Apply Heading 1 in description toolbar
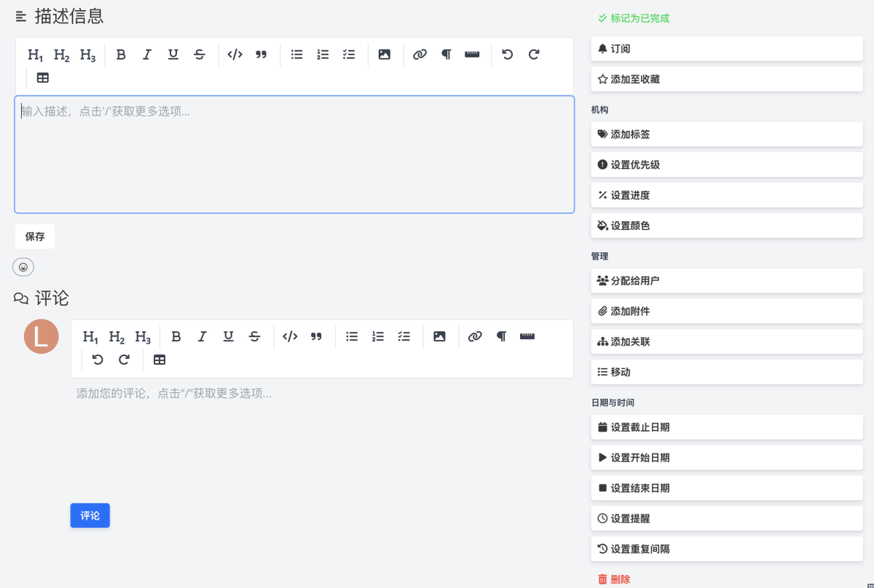 click(x=36, y=55)
